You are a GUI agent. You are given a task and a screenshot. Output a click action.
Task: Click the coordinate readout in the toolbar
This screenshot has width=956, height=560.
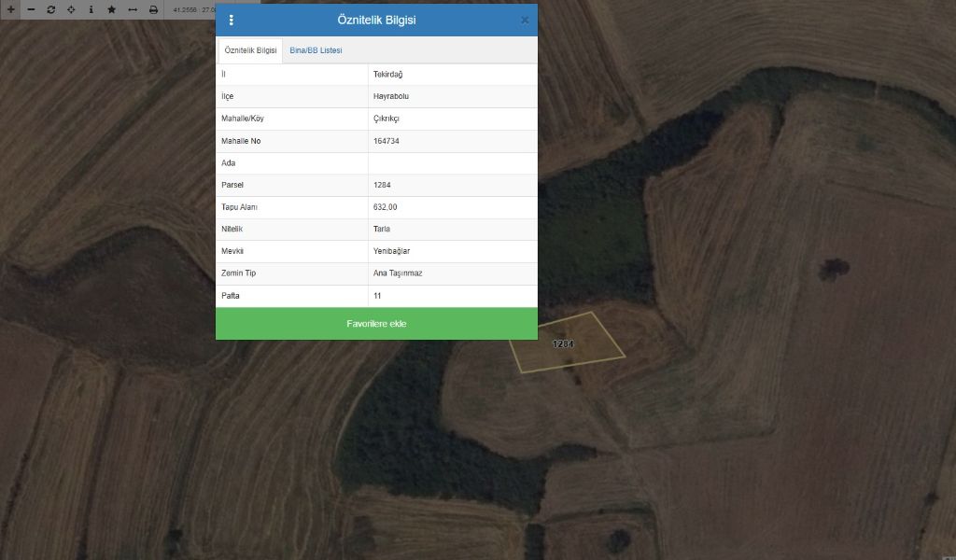coord(191,9)
